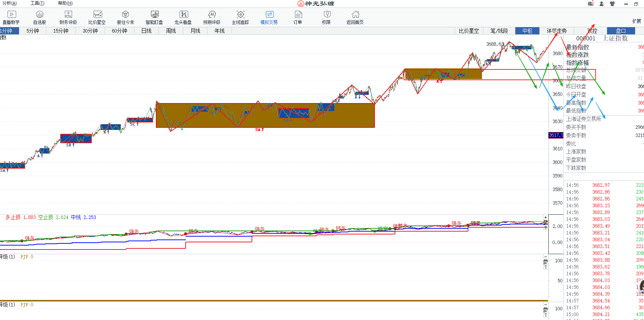Screen dimensions: 644x320
Task: Open the mail inbox envelope icon
Action: tap(591, 4)
